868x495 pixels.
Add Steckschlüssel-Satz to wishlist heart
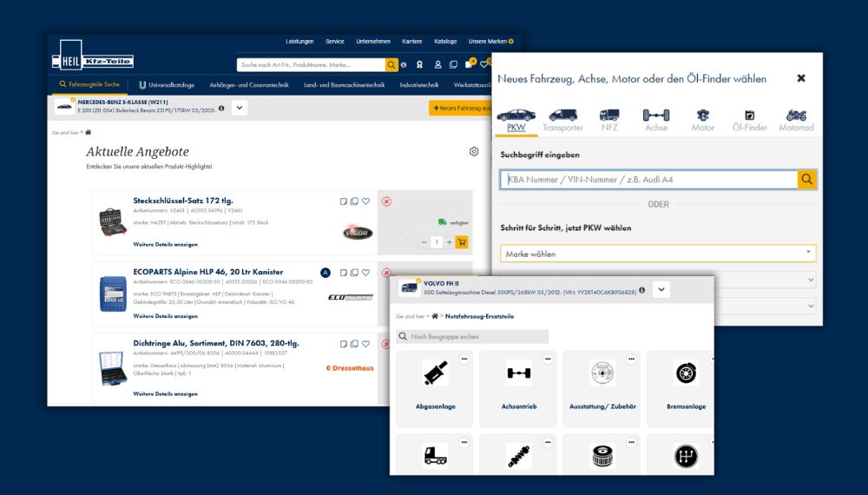(366, 201)
